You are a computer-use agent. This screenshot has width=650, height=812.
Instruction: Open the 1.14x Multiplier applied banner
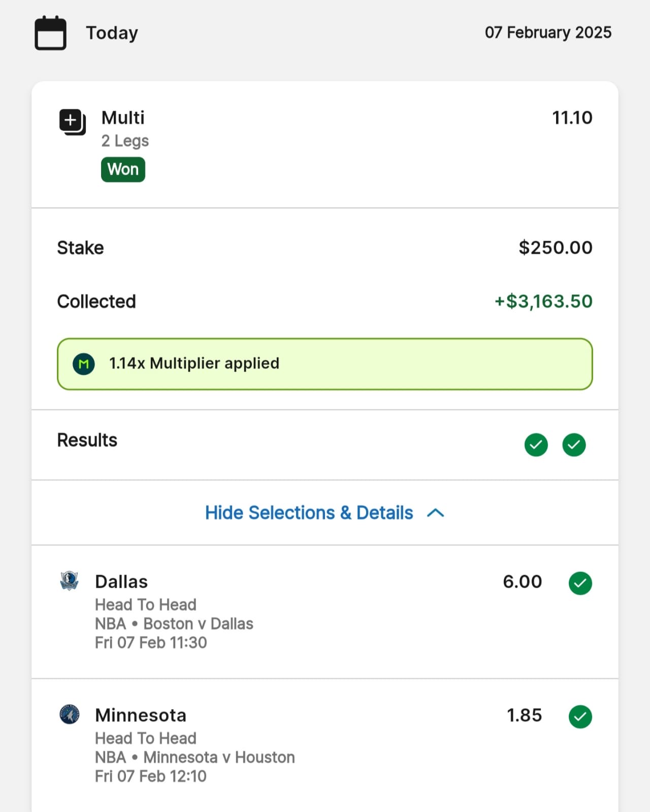[325, 364]
